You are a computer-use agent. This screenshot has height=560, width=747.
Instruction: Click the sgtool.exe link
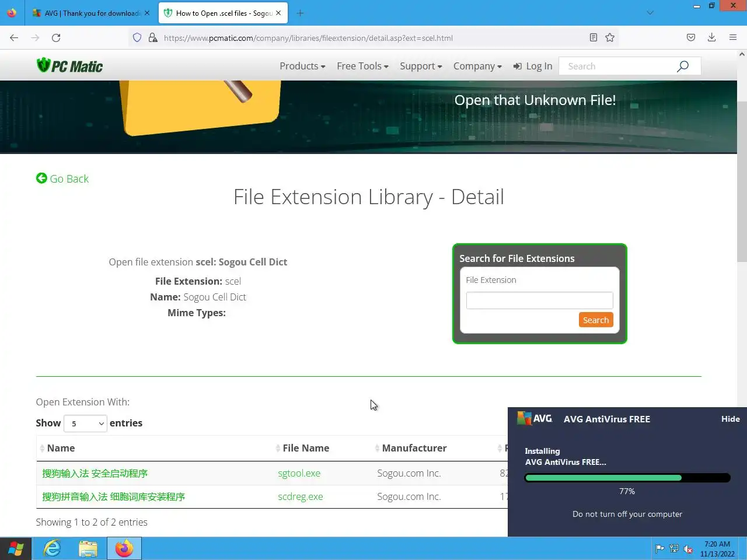(299, 473)
